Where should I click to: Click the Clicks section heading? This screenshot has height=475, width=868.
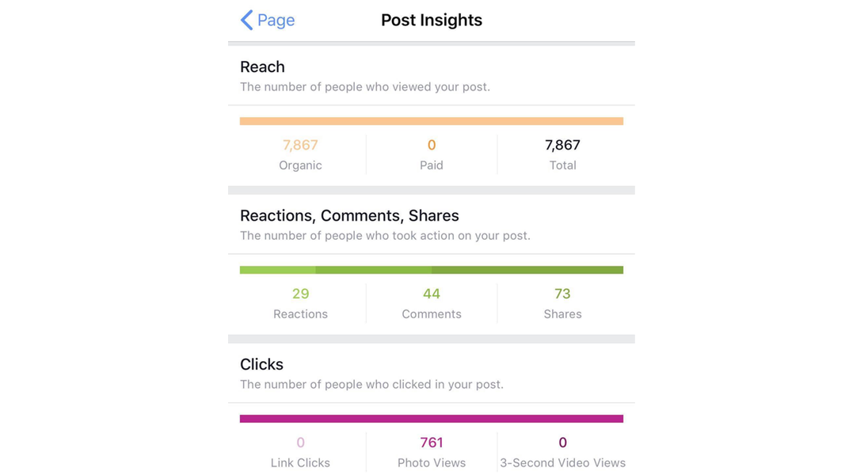pyautogui.click(x=261, y=364)
